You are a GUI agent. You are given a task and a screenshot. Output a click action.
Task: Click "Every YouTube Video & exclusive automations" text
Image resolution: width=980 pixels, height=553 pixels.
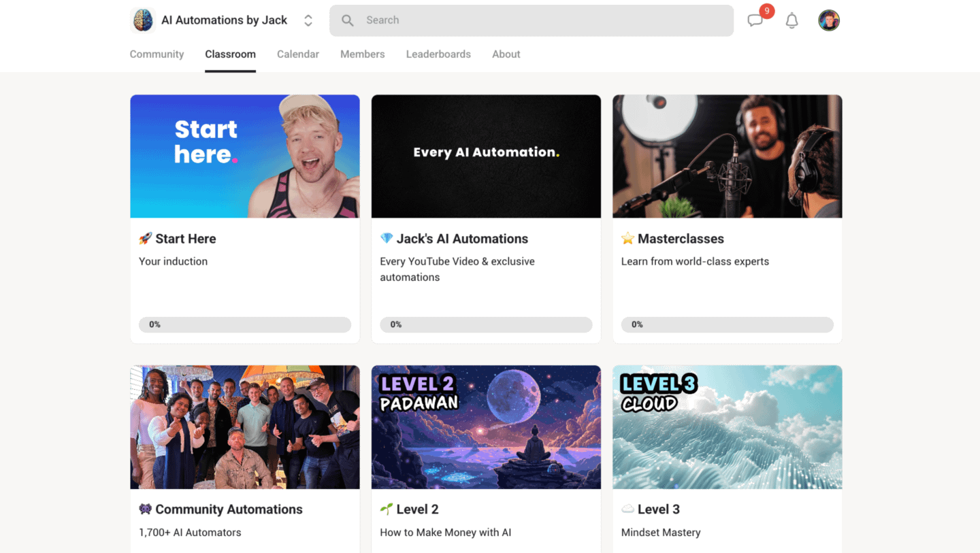pyautogui.click(x=457, y=269)
